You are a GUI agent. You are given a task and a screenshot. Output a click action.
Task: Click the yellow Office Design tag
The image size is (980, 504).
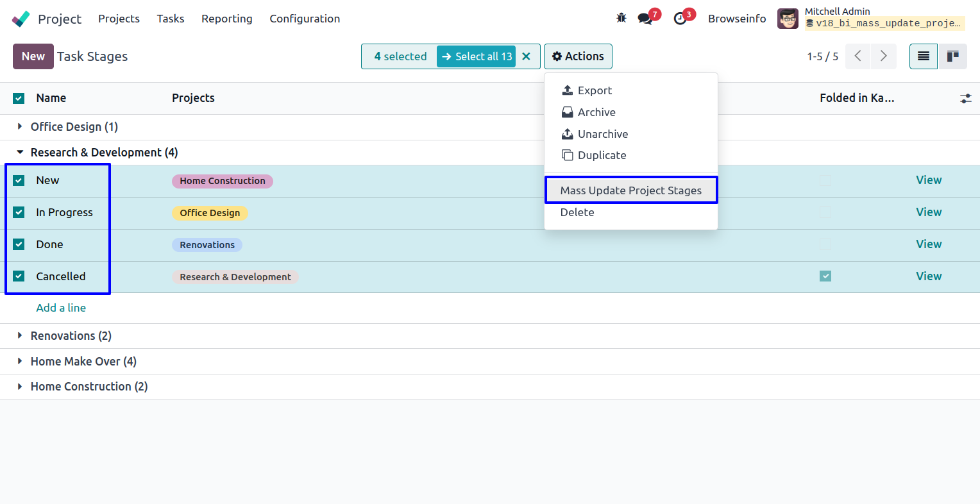[x=210, y=213]
